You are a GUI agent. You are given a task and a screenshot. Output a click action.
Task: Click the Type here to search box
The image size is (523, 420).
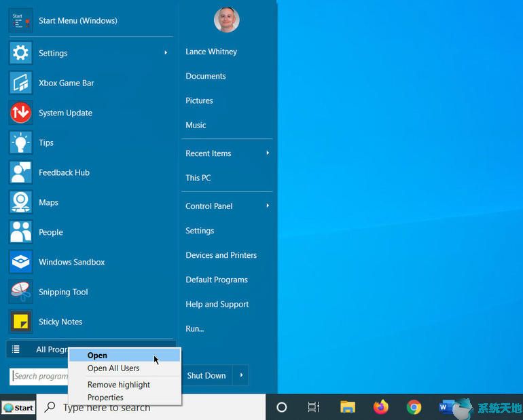click(x=151, y=407)
